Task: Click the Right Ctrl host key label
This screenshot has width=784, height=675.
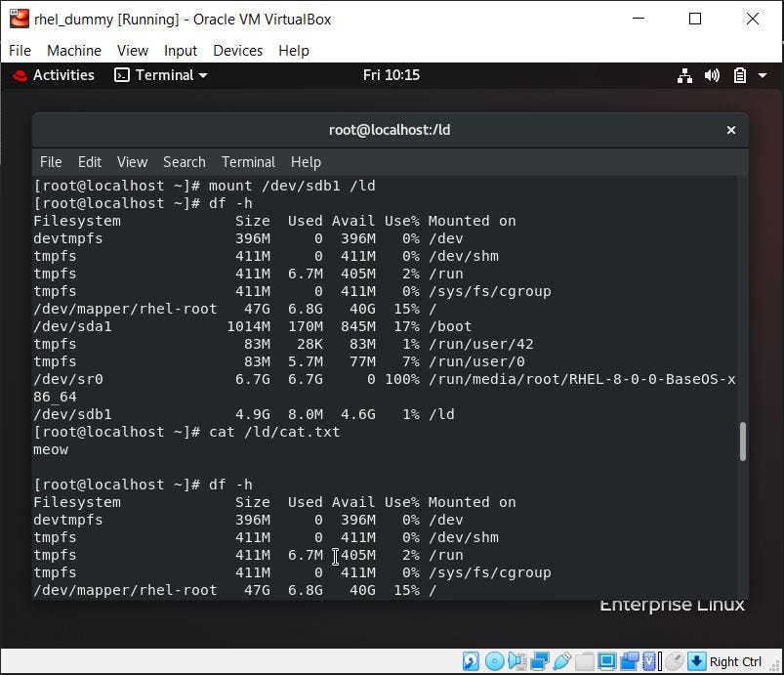Action: tap(735, 661)
